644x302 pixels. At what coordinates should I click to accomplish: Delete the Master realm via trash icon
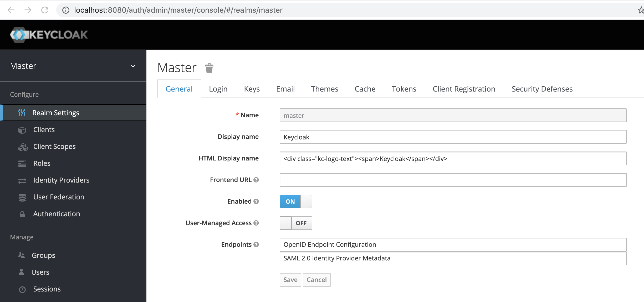click(x=209, y=68)
